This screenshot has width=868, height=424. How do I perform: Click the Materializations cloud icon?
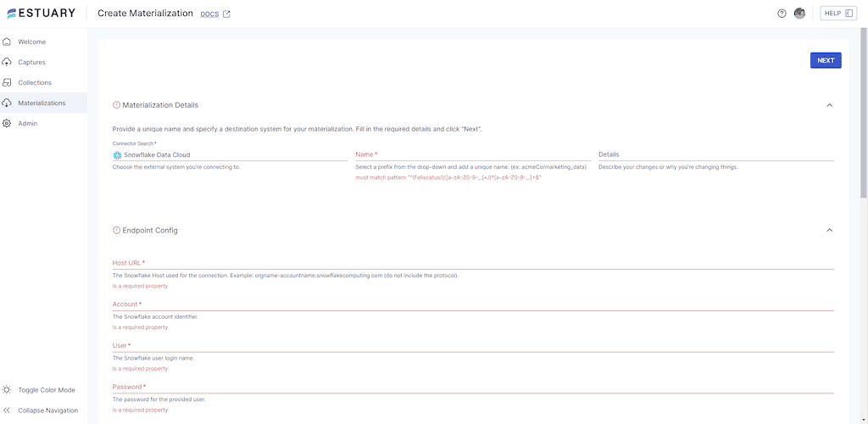click(x=7, y=103)
